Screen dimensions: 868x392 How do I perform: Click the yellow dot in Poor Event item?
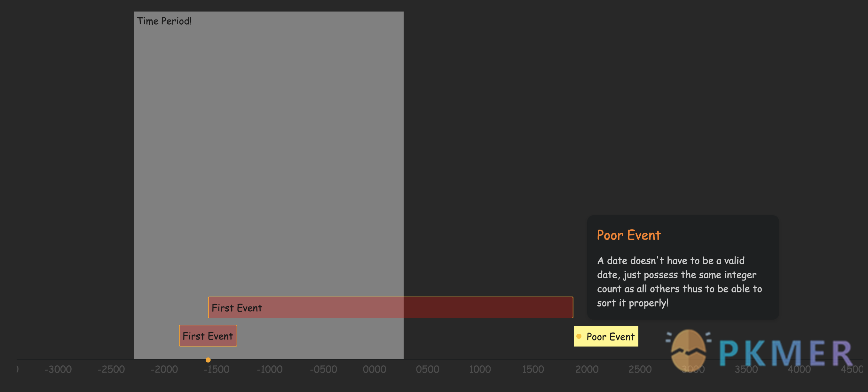579,336
